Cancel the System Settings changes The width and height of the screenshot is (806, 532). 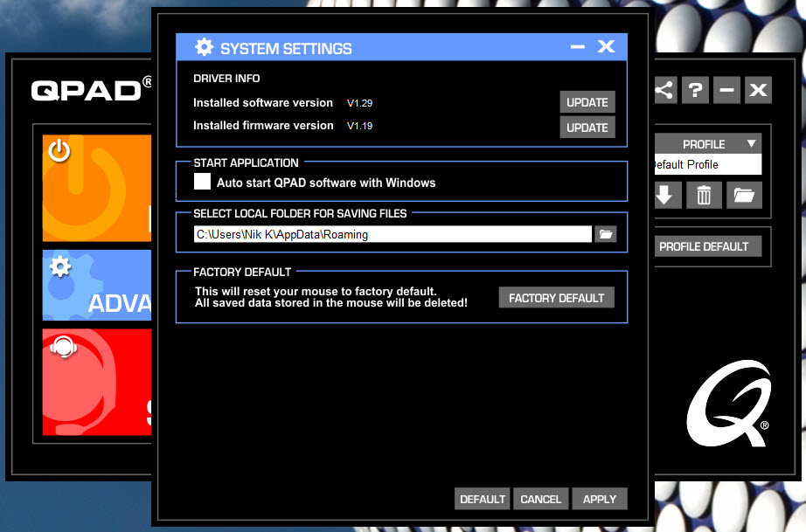[541, 499]
